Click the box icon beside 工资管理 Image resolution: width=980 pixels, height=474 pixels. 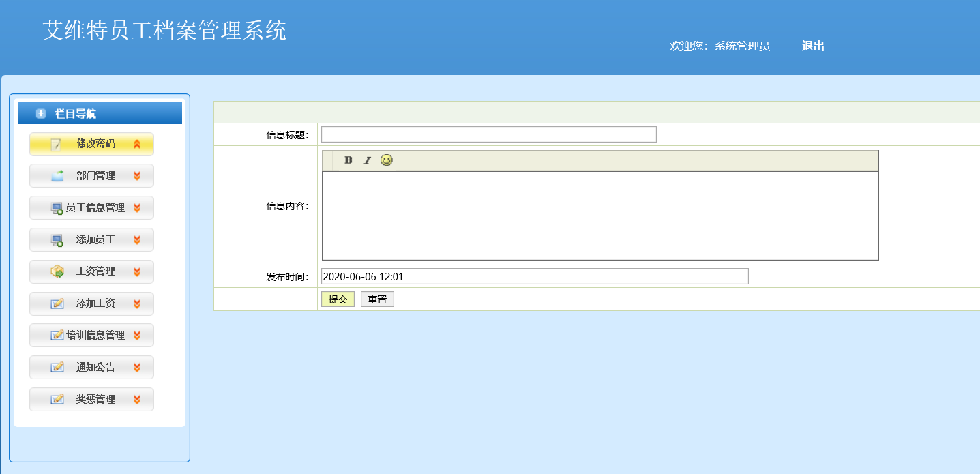[57, 271]
